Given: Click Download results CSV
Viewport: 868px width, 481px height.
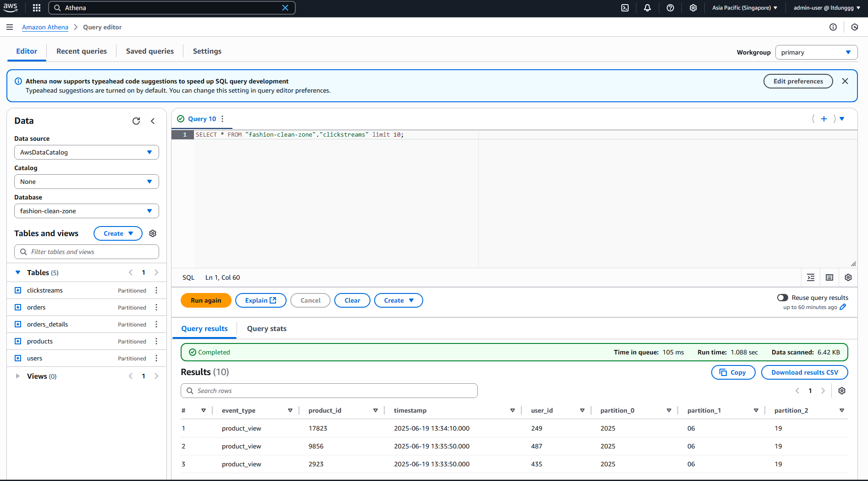Looking at the screenshot, I should [805, 372].
